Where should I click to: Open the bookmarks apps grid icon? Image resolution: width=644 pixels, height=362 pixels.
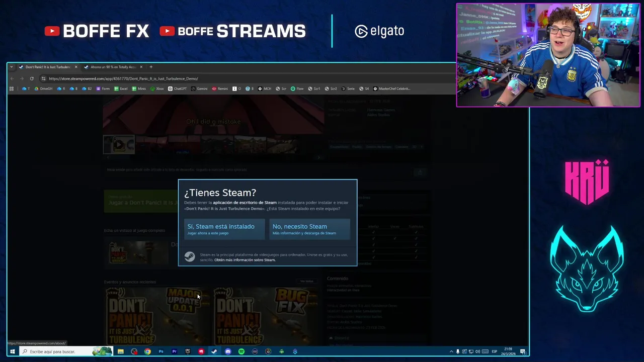click(x=12, y=88)
